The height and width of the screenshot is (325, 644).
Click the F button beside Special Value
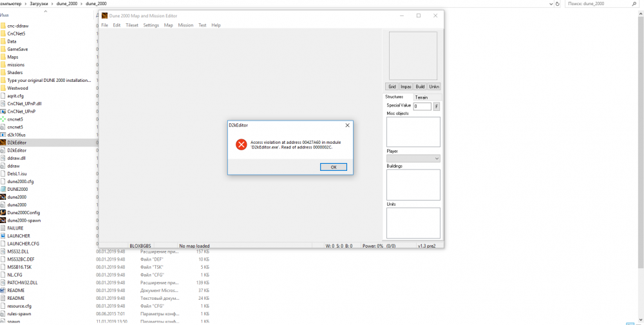[x=437, y=106]
